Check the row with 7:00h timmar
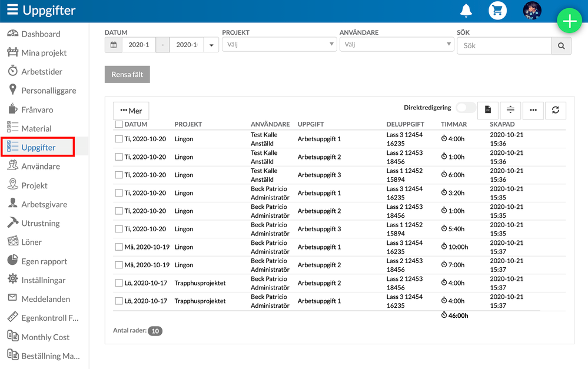588x369 pixels. (119, 265)
